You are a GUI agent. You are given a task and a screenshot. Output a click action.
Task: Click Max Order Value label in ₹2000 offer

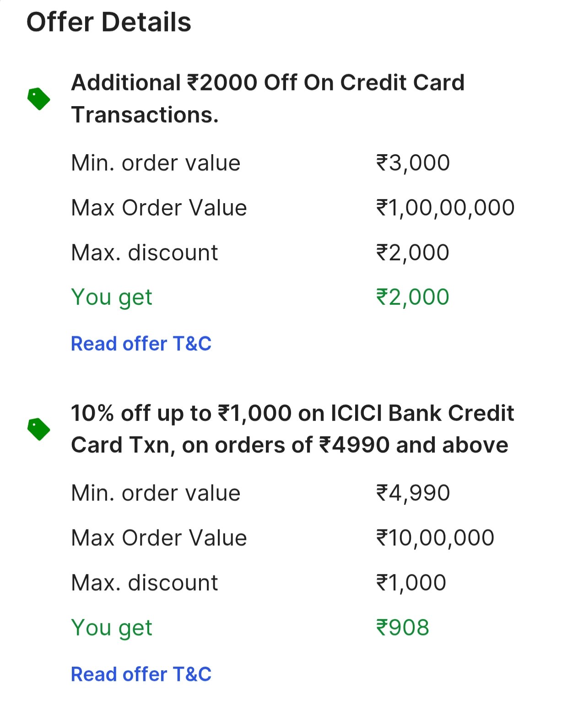[159, 208]
